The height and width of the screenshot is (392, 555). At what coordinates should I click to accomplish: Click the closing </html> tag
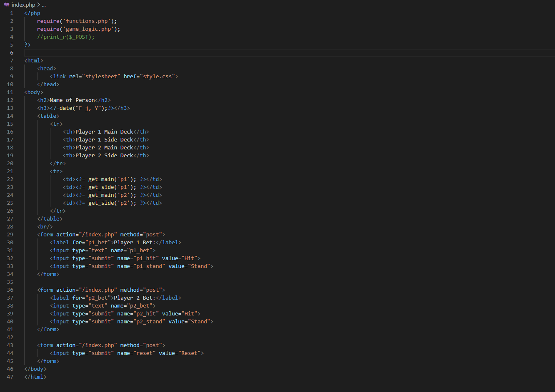coord(35,377)
